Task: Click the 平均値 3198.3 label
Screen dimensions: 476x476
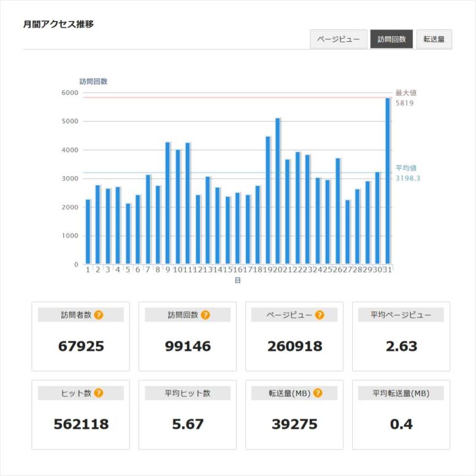Action: (x=407, y=173)
